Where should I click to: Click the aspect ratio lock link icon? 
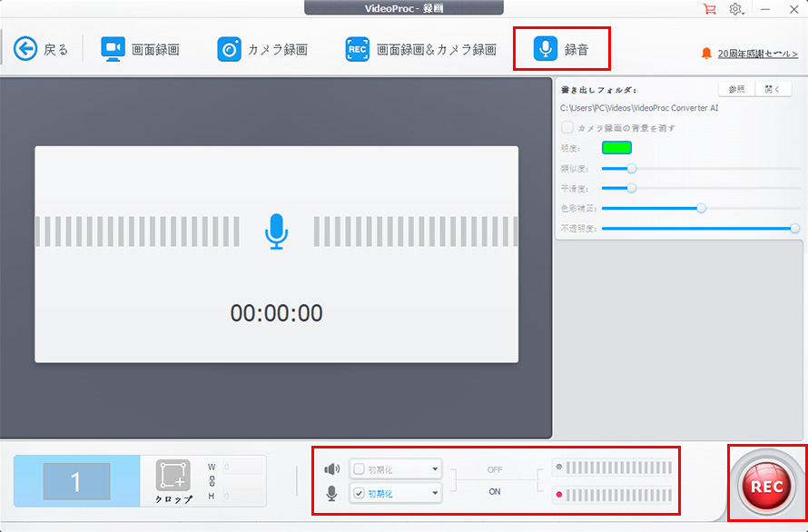click(x=212, y=481)
